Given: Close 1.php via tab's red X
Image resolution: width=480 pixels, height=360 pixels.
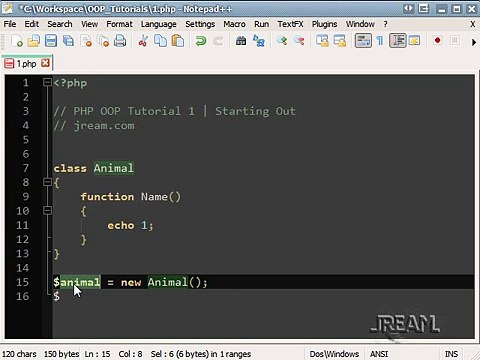Looking at the screenshot, I should pos(45,63).
